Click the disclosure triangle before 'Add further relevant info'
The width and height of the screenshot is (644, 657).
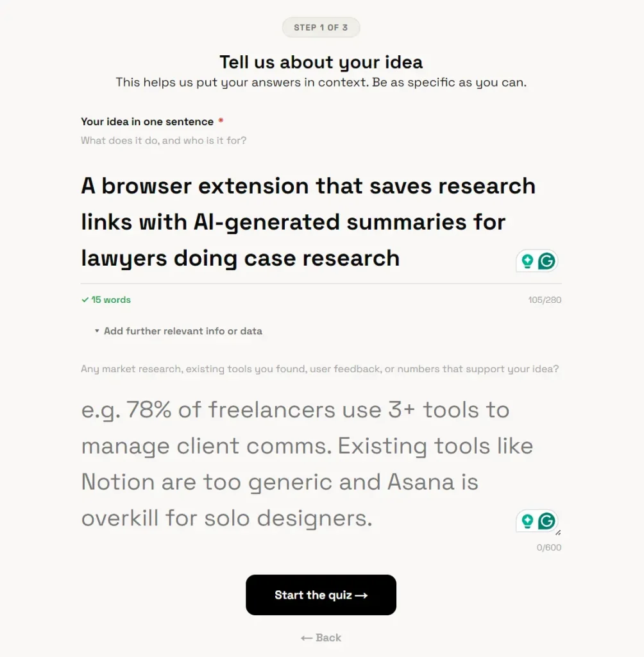click(x=97, y=331)
